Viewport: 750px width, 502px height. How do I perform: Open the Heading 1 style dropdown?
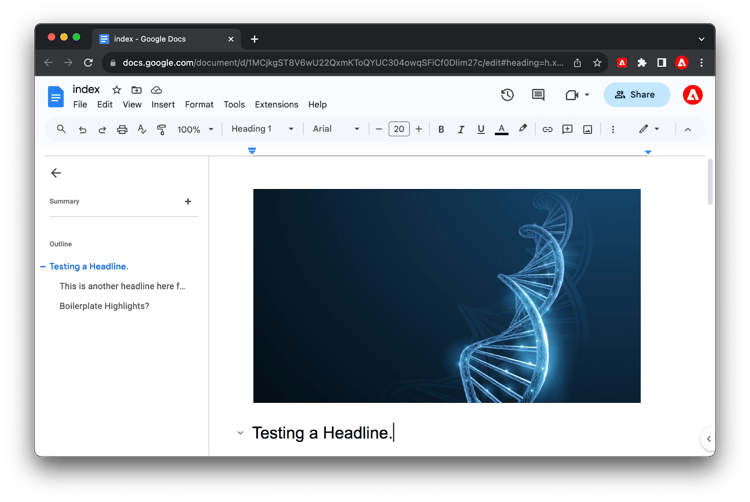click(x=262, y=129)
